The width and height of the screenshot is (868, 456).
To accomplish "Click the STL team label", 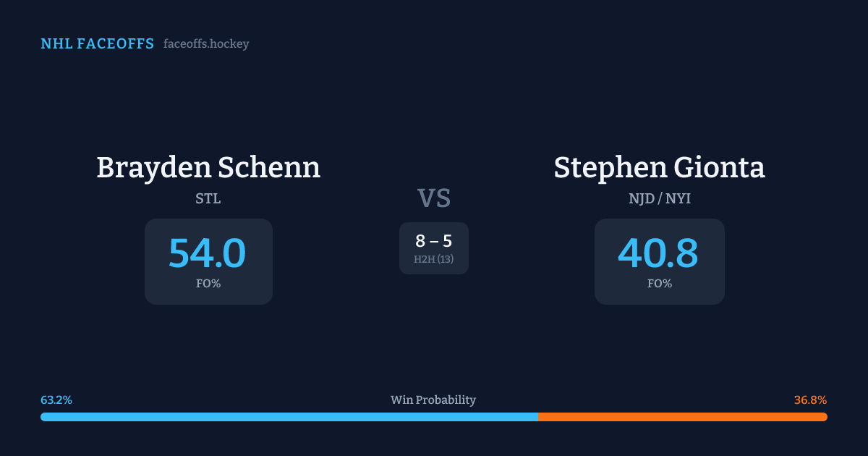I will pyautogui.click(x=208, y=198).
